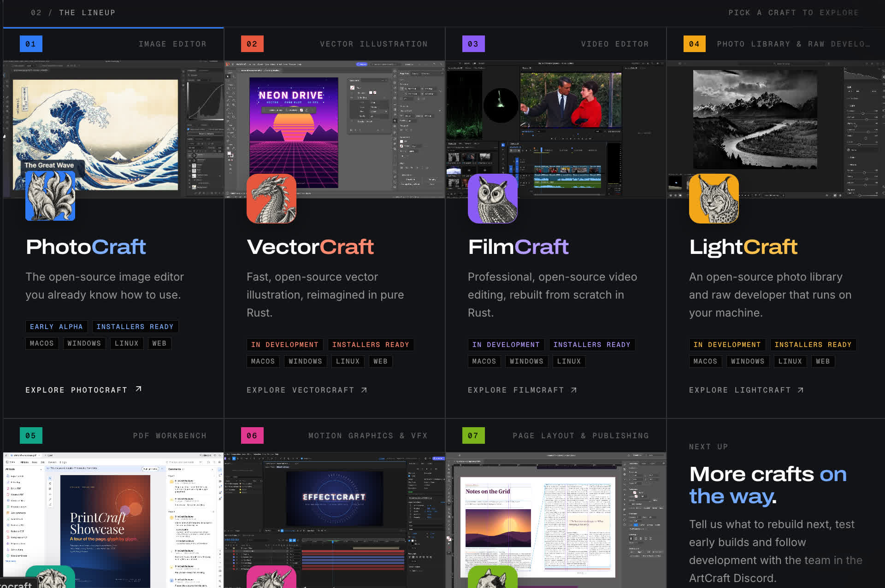Open the PhotoCraft Great Wave screenshot
The width and height of the screenshot is (885, 588).
click(x=113, y=129)
